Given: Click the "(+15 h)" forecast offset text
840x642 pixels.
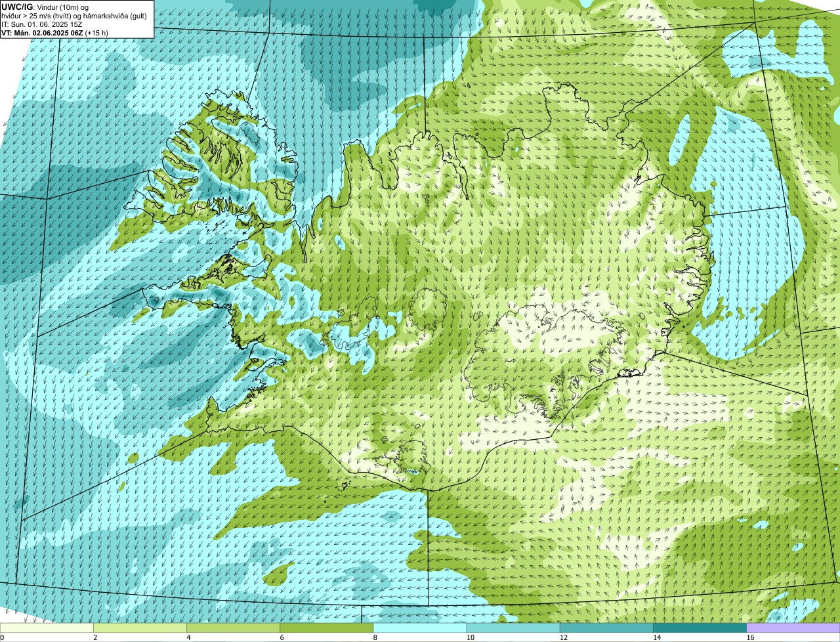Looking at the screenshot, I should click(96, 33).
